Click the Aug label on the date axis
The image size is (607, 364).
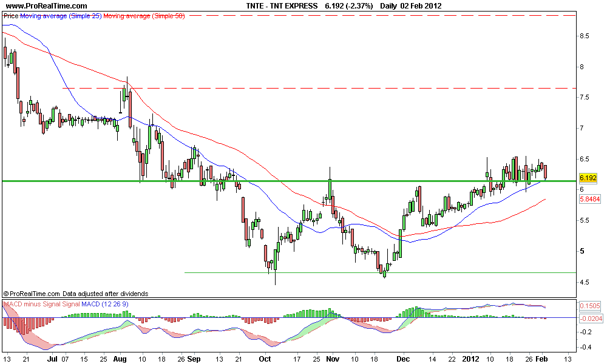pyautogui.click(x=120, y=359)
